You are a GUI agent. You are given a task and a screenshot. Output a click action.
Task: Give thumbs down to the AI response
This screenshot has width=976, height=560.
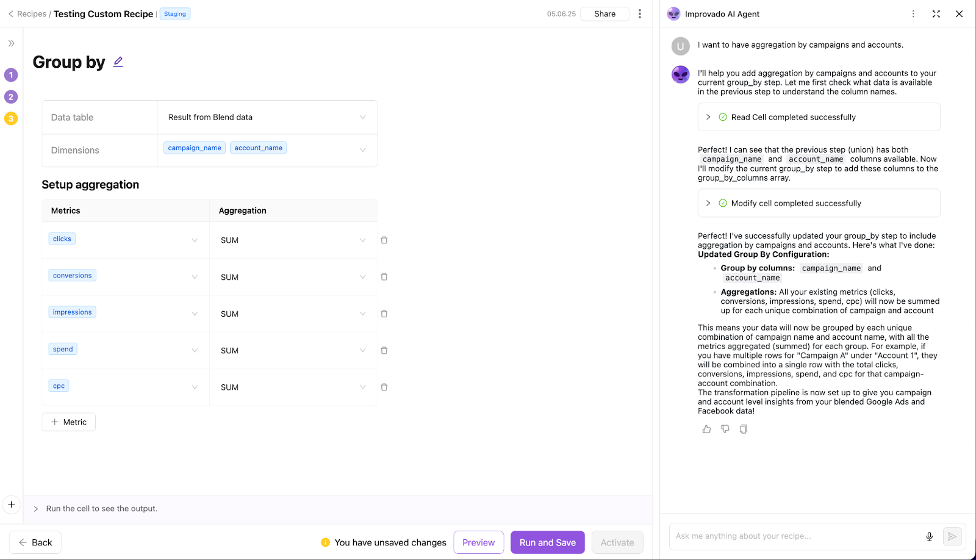click(x=725, y=429)
